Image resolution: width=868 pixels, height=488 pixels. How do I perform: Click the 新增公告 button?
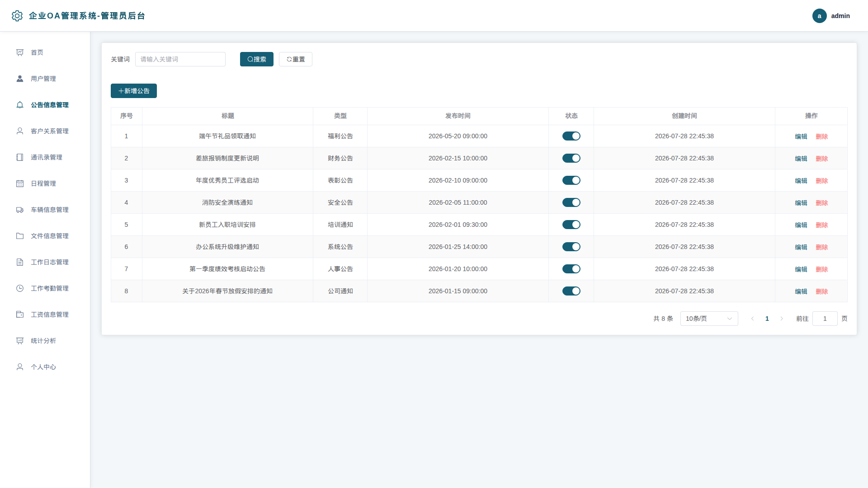(133, 91)
